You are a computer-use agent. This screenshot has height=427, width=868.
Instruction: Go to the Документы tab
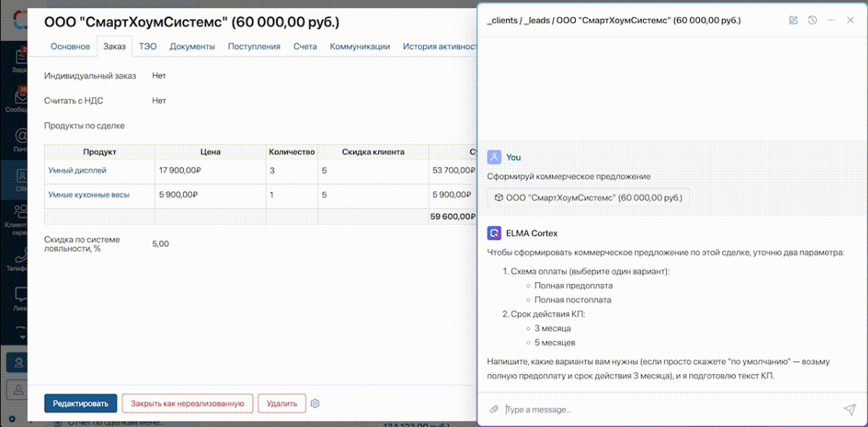point(192,46)
